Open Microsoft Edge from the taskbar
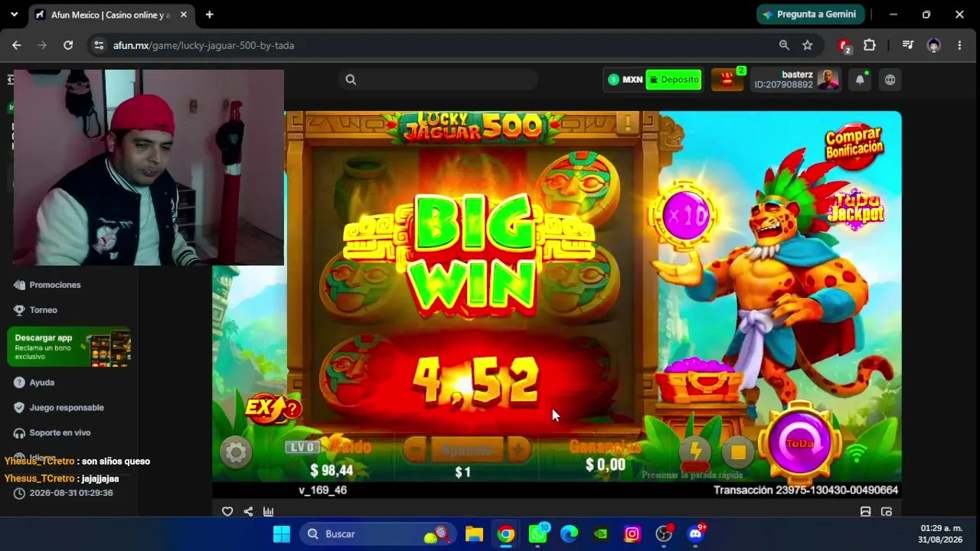 (569, 533)
